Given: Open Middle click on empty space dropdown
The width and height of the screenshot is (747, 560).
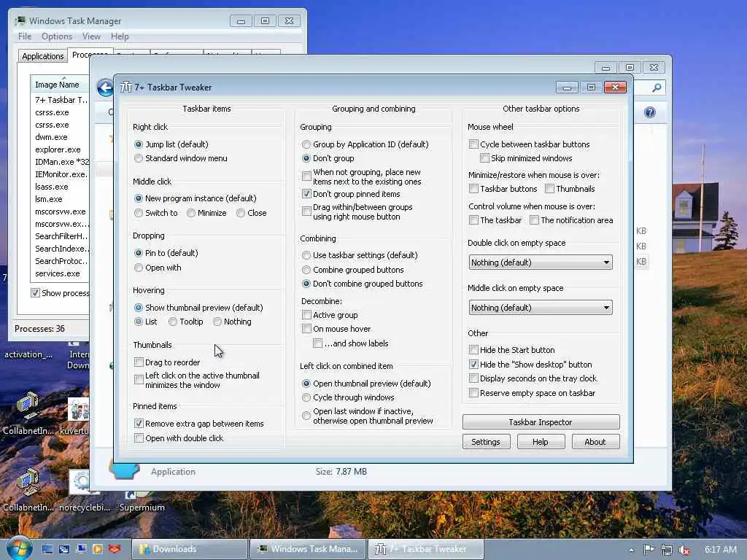Looking at the screenshot, I should [541, 308].
